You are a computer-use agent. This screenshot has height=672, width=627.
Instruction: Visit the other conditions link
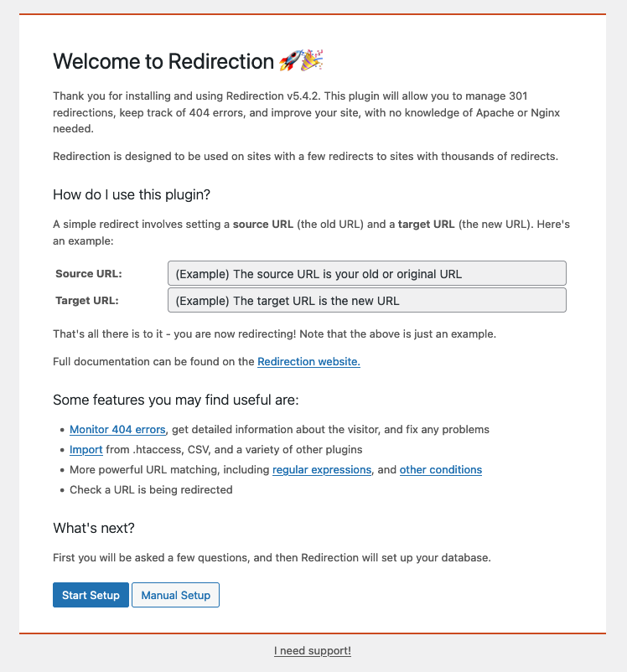(x=441, y=470)
